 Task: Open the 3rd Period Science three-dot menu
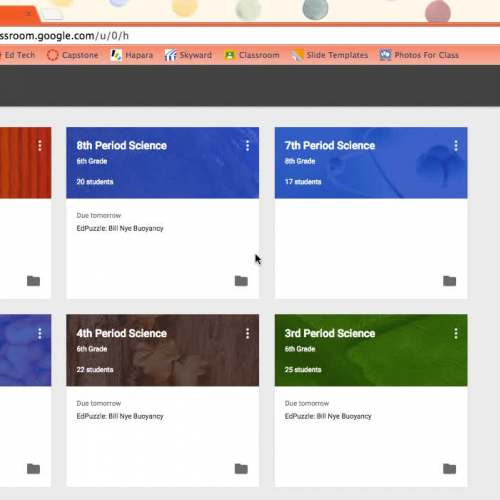point(456,333)
